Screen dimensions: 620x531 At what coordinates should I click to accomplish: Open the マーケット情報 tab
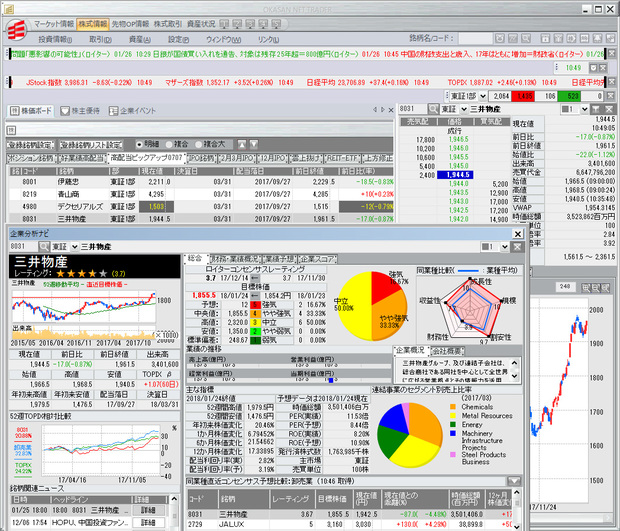pyautogui.click(x=54, y=24)
